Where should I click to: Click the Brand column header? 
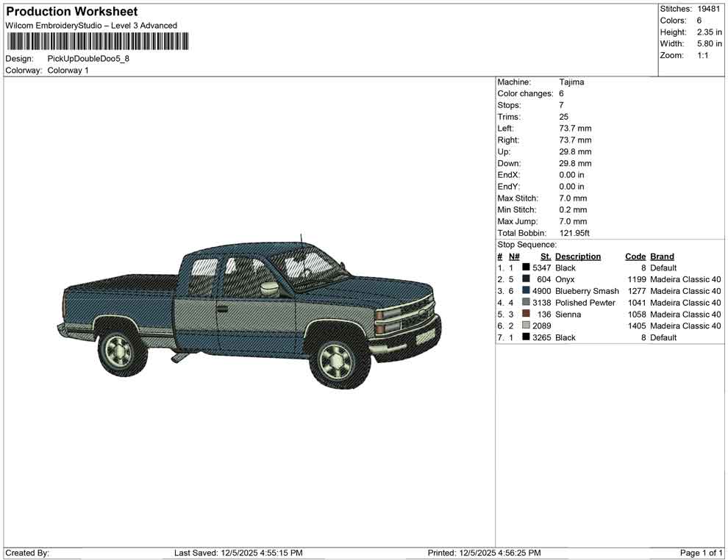tap(662, 256)
